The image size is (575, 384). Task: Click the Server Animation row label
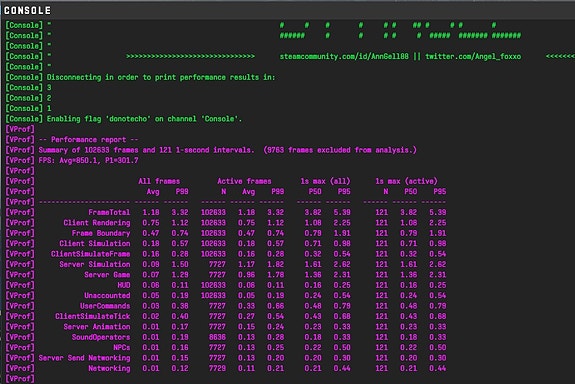(97, 327)
